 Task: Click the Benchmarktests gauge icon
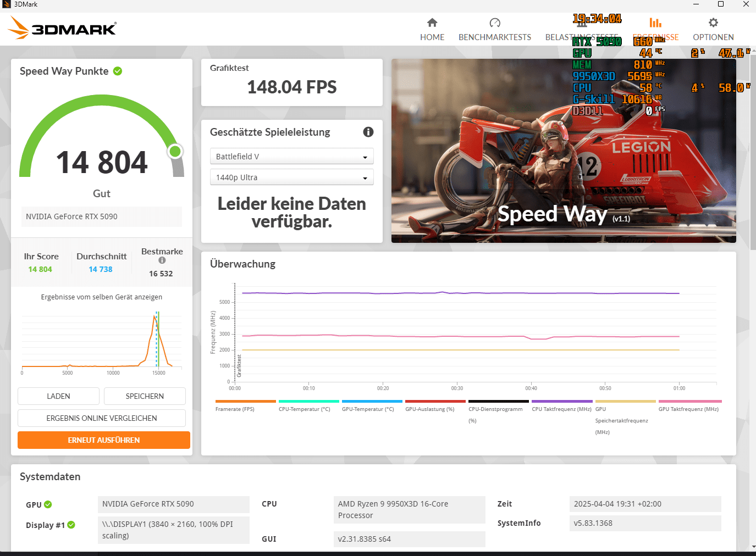tap(495, 23)
